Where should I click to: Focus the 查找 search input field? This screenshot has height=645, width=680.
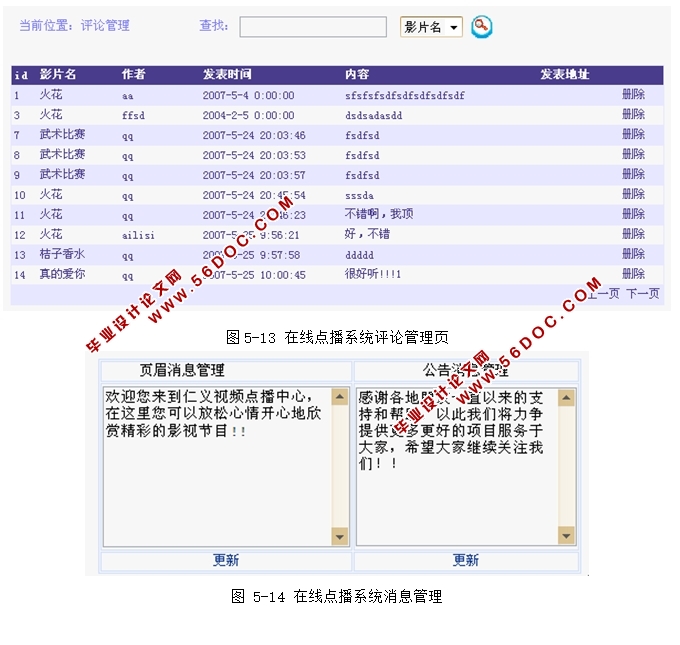[313, 27]
